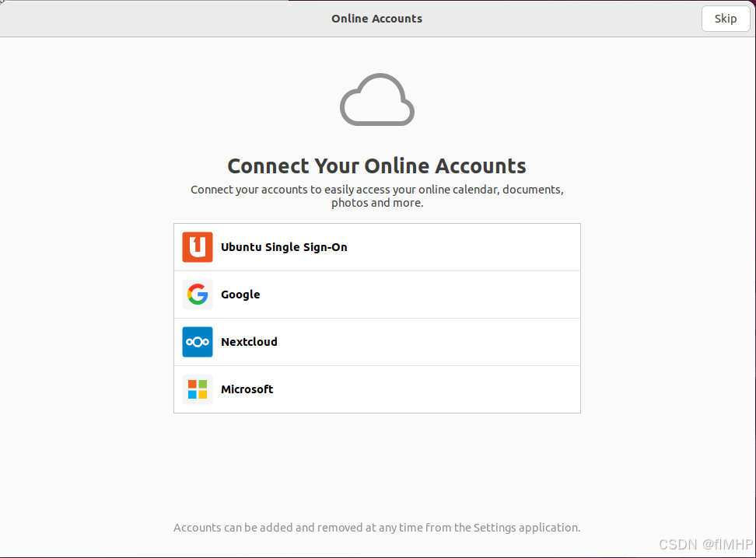
Task: Click the gray cloud icon at top
Action: point(377,100)
